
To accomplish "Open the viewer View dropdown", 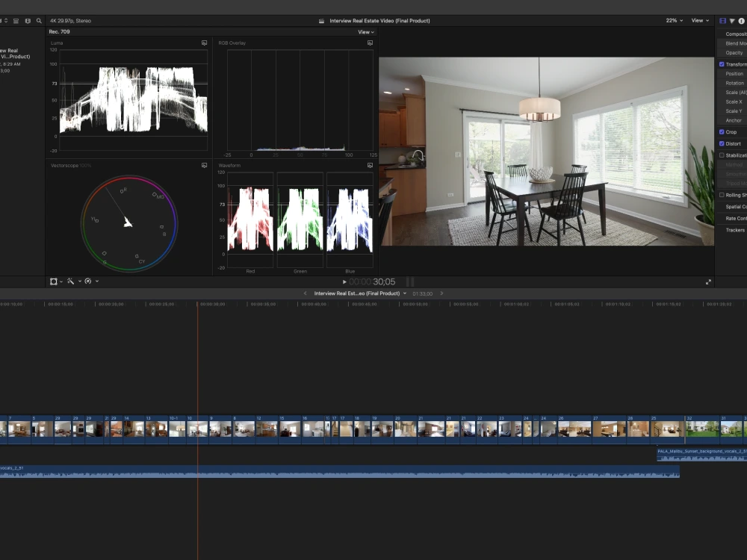I will (700, 20).
